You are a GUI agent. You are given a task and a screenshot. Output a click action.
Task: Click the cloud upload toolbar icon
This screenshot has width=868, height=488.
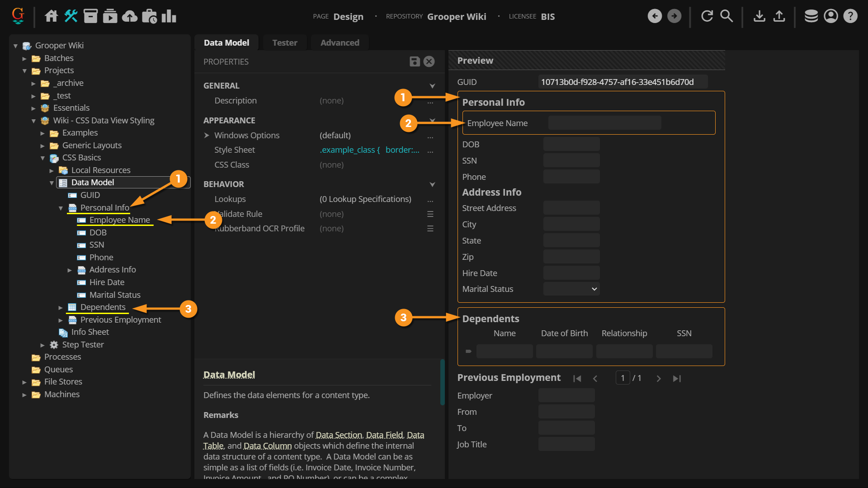pos(130,16)
